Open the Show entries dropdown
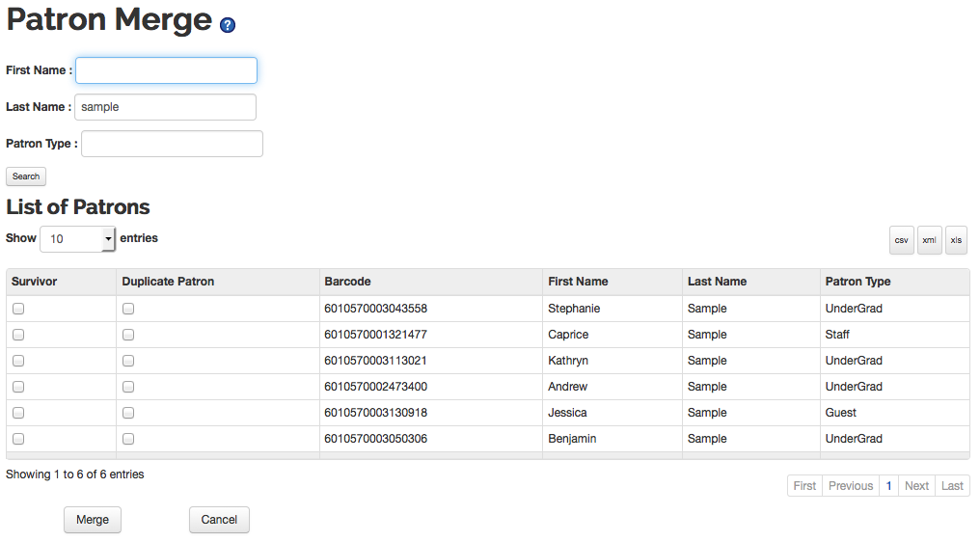Screen dimensions: 980x542 tap(77, 239)
